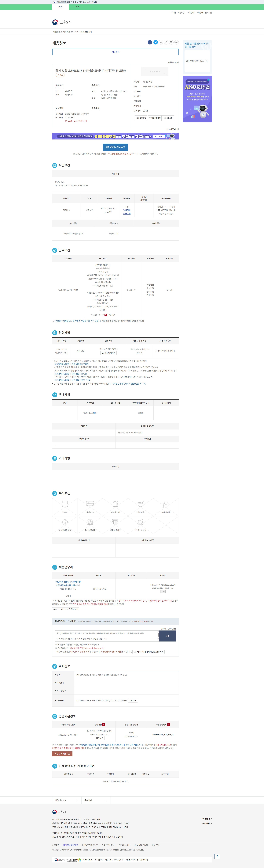
Task: Print the job posting
Action: [177, 42]
